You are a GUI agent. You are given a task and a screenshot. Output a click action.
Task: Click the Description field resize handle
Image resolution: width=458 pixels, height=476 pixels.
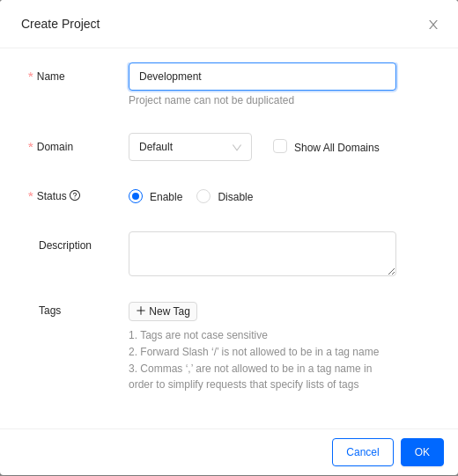coord(391,271)
